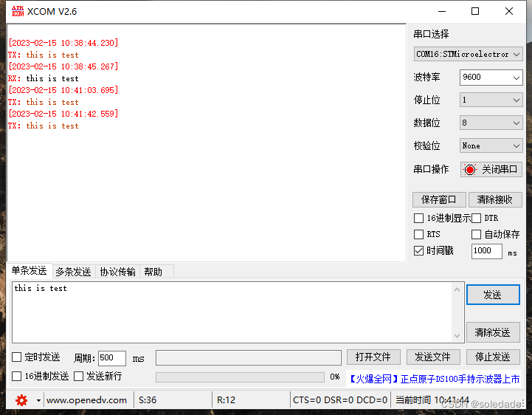Click the CTS=0 DSR=0 DCD=0 status
532x415 pixels.
click(x=340, y=400)
